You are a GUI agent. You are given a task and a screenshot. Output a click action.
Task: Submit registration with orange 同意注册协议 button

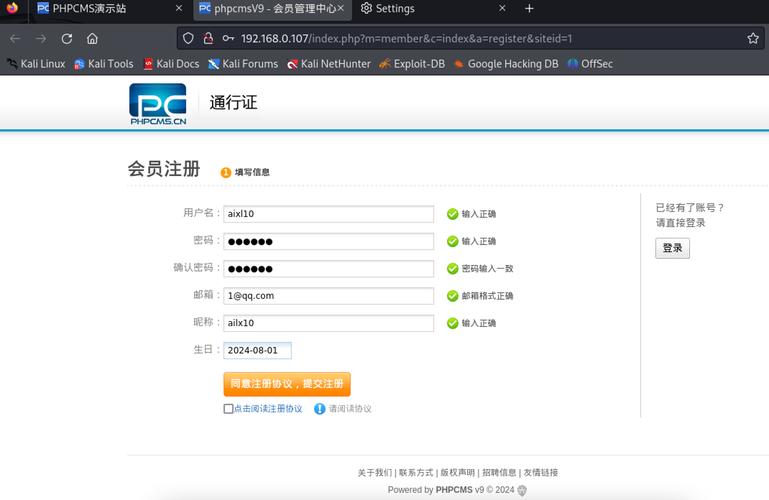click(x=287, y=384)
